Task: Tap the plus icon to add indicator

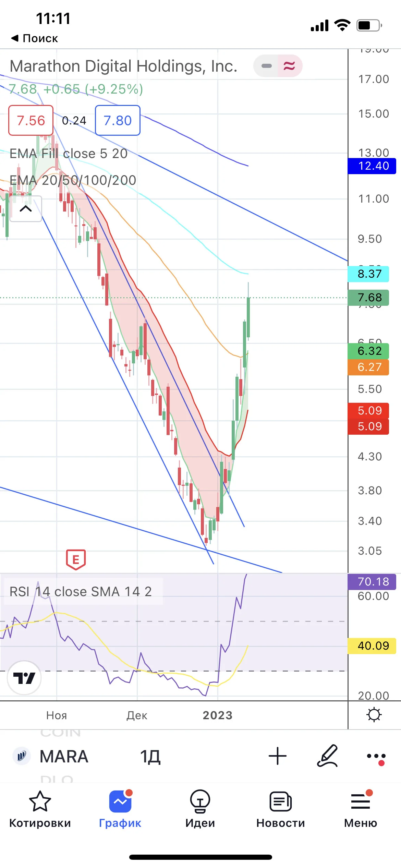Action: click(277, 756)
